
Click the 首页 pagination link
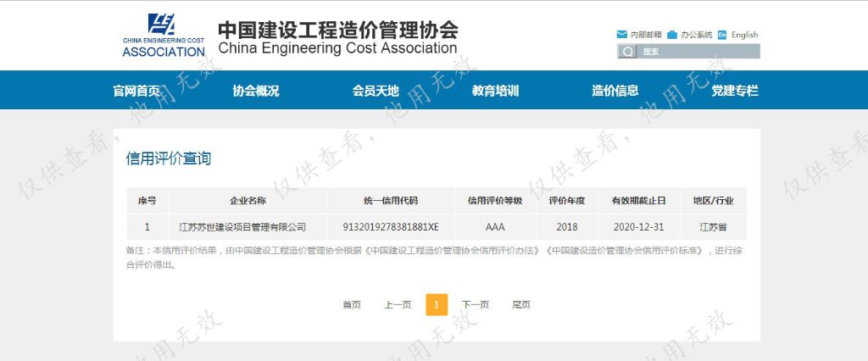pyautogui.click(x=352, y=304)
